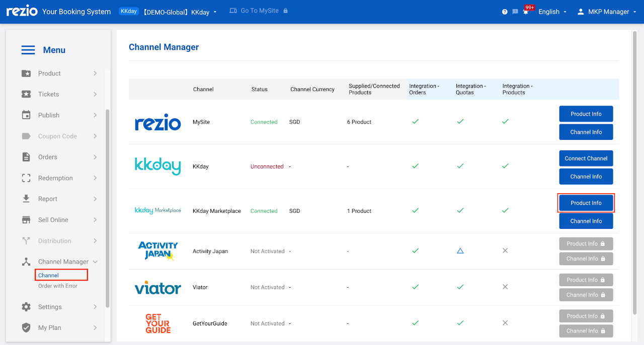Expand the Orders menu chevron
The image size is (644, 345).
click(x=95, y=157)
